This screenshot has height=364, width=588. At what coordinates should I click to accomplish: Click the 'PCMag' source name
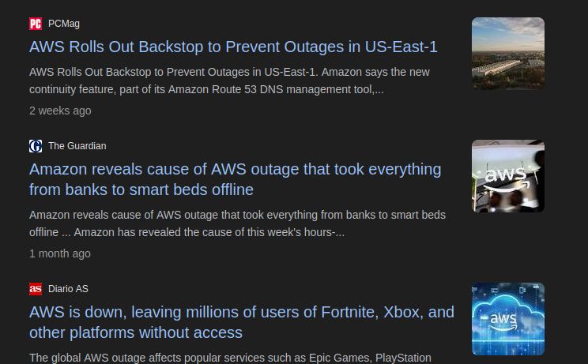[x=64, y=24]
